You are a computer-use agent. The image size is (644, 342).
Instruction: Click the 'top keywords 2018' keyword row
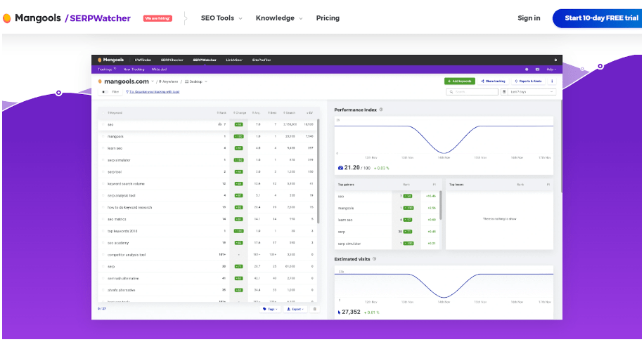point(122,231)
